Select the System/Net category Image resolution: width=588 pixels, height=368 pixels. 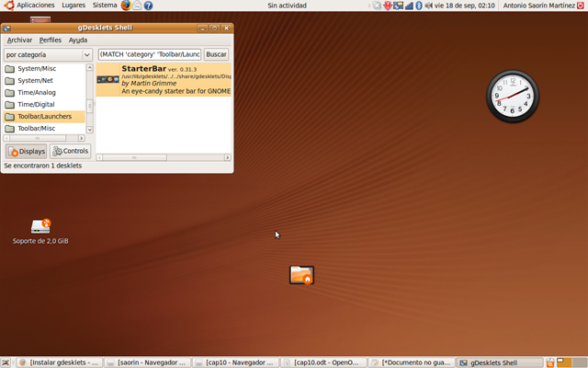[37, 81]
